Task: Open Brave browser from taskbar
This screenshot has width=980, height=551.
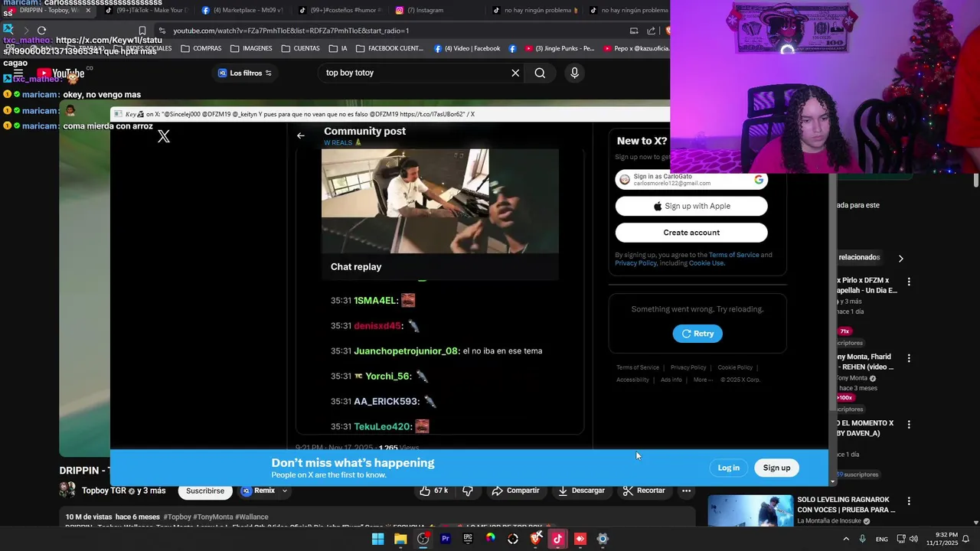Action: click(x=535, y=539)
